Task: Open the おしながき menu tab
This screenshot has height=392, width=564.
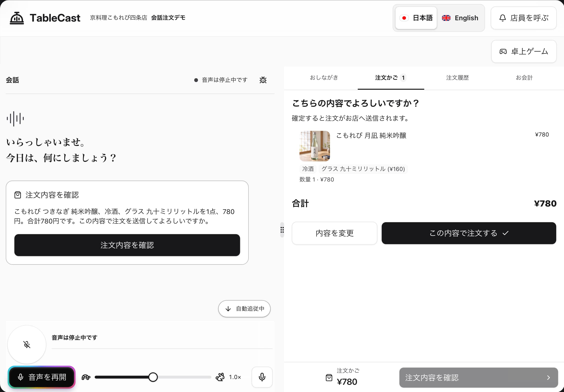Action: point(324,78)
